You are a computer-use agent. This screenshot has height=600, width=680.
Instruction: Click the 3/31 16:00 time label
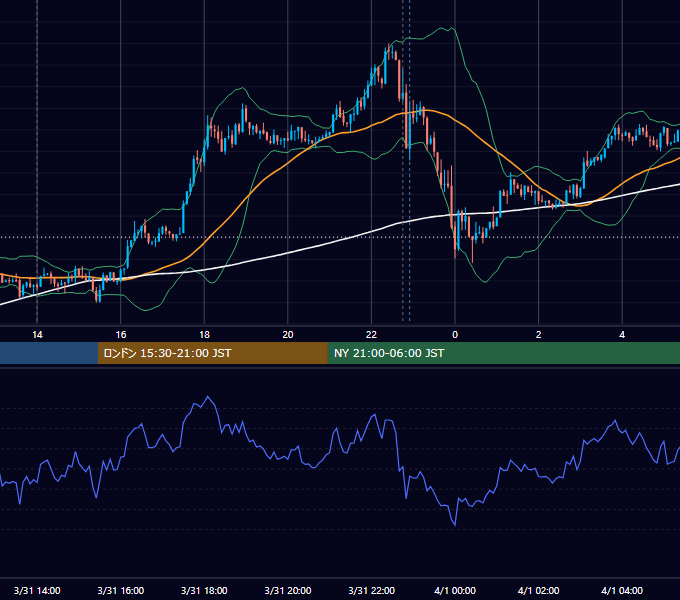click(x=121, y=590)
